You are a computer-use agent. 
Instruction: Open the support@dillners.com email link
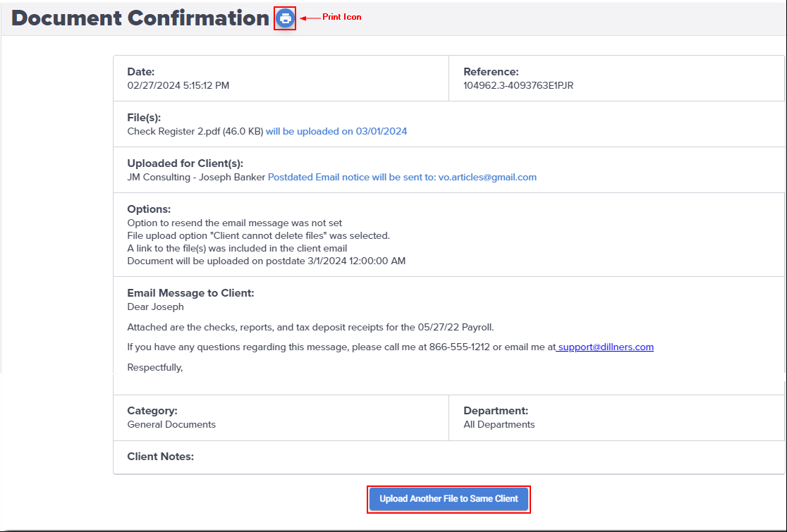[605, 347]
